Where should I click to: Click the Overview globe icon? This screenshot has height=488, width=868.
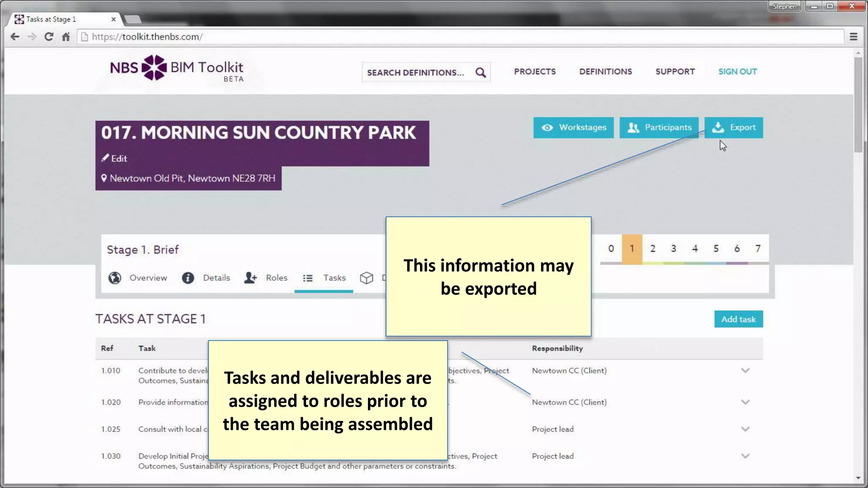(x=115, y=278)
